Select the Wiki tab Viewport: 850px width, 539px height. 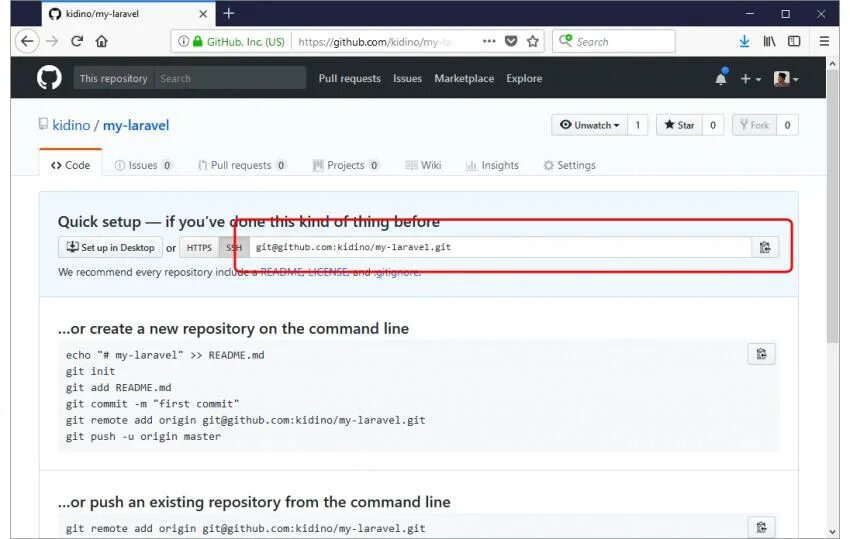point(423,165)
